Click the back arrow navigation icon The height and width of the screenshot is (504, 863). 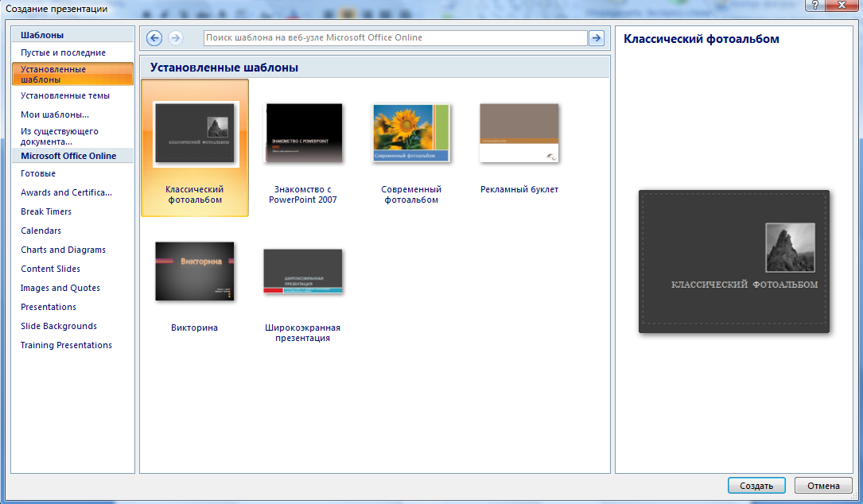tap(154, 38)
